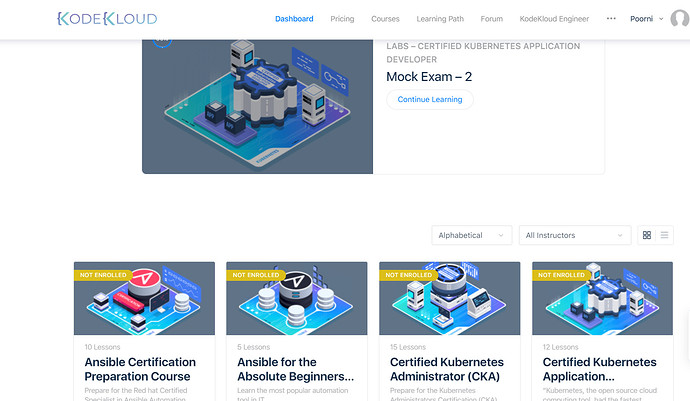Open the Pricing page
The width and height of the screenshot is (690, 401).
(342, 18)
